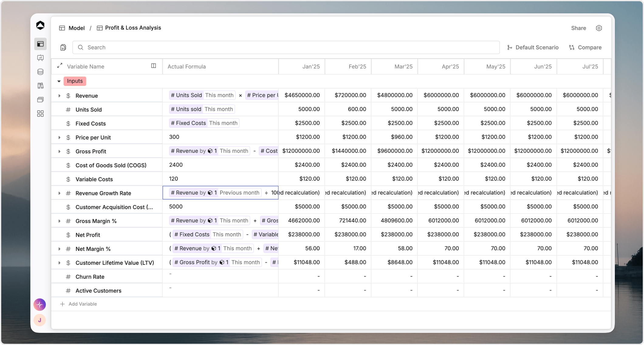Expand the Price per Unit row

(x=60, y=138)
